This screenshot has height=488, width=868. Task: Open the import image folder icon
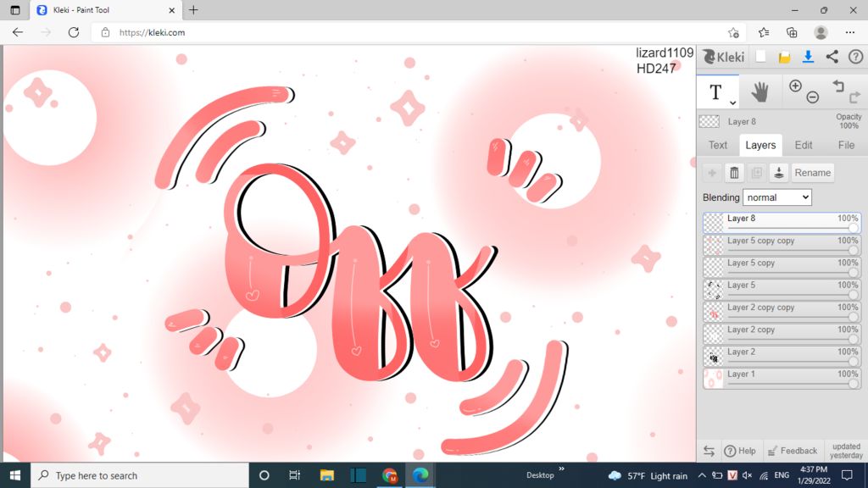click(x=784, y=57)
